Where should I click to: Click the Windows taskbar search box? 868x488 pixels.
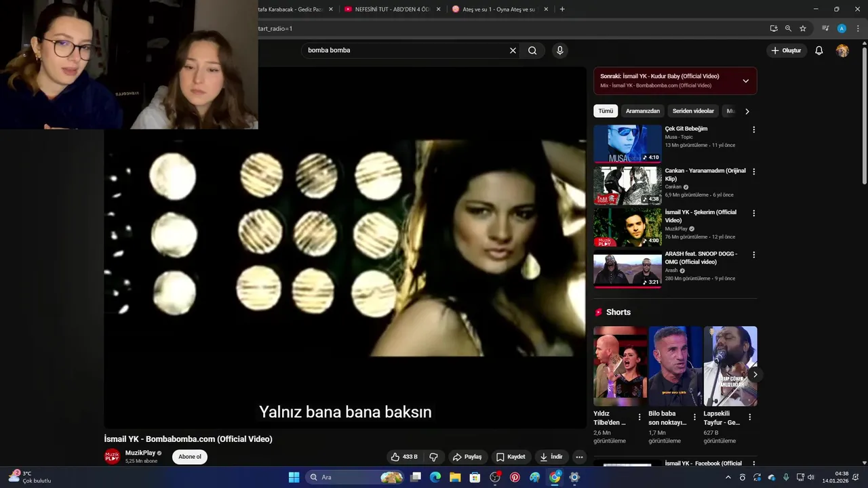tap(355, 477)
